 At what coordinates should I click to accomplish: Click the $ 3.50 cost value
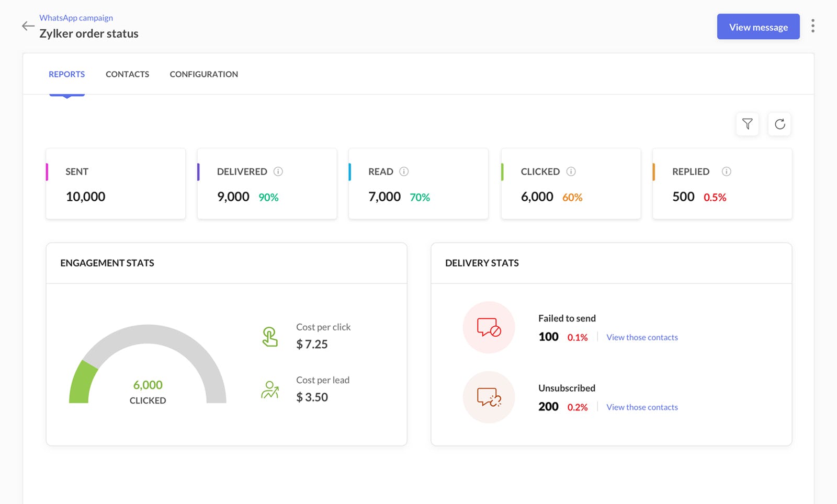[312, 397]
